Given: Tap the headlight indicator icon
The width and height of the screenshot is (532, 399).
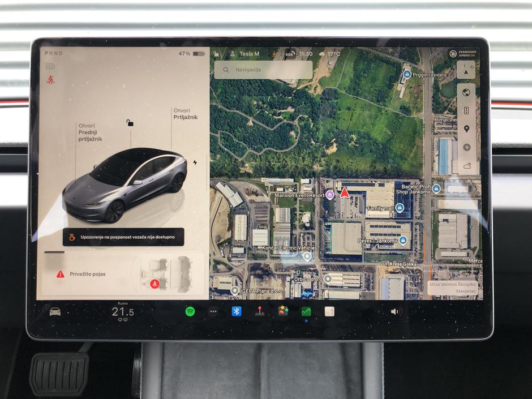Looking at the screenshot, I should coord(50,66).
